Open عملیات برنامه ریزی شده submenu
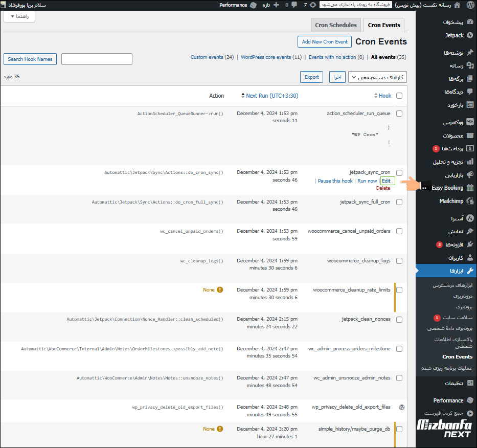 (447, 368)
